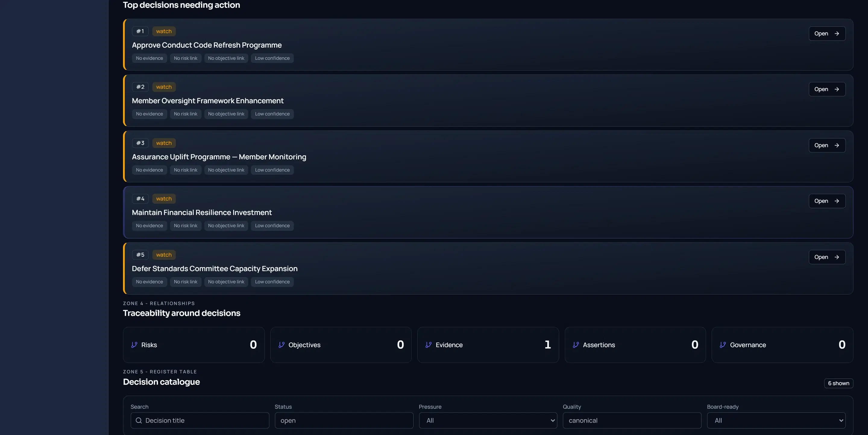Click the Quality filter field showing canonical
Screen dimensions: 868x435
tap(632, 420)
